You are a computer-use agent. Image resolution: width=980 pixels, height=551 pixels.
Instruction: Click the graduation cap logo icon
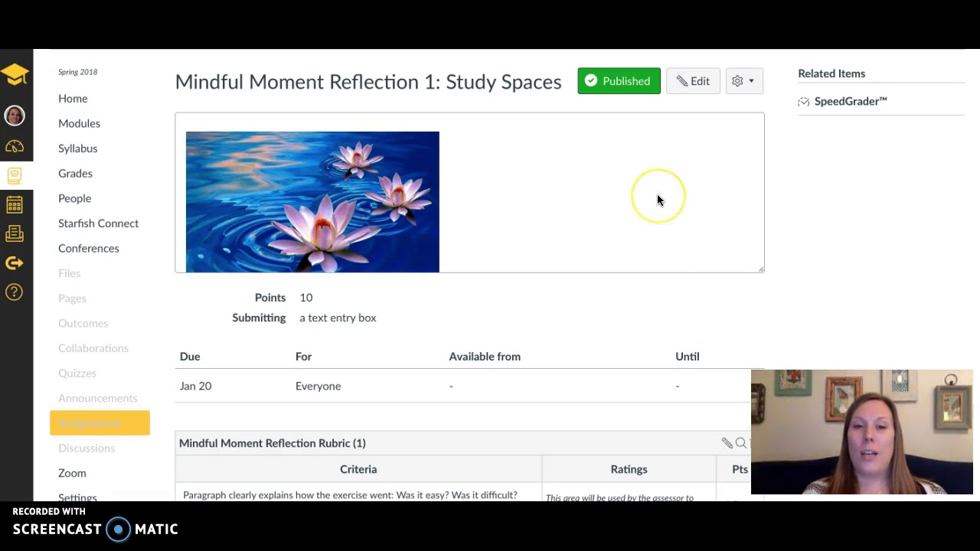[15, 74]
